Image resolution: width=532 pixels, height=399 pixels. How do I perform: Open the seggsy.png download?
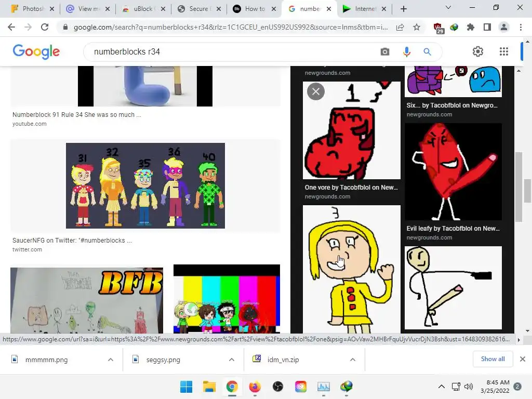(163, 360)
